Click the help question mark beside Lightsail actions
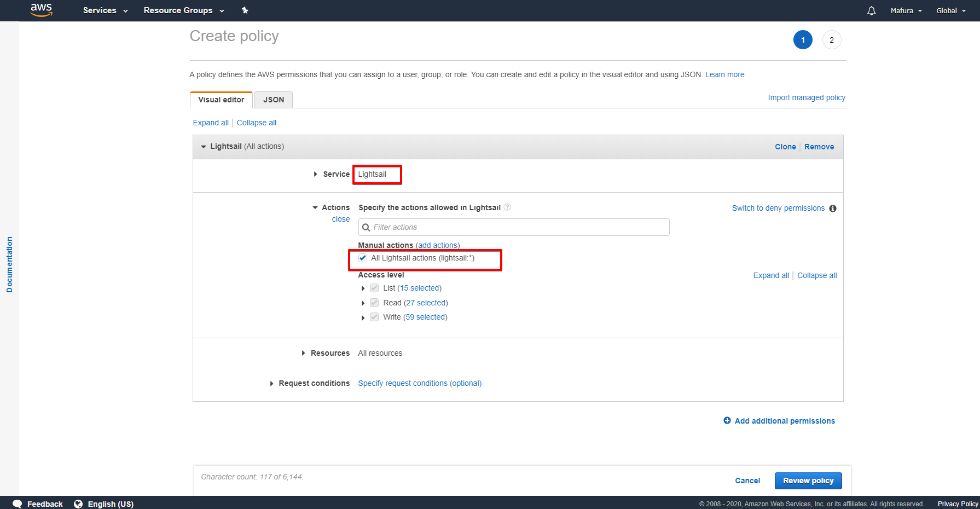 pyautogui.click(x=507, y=207)
